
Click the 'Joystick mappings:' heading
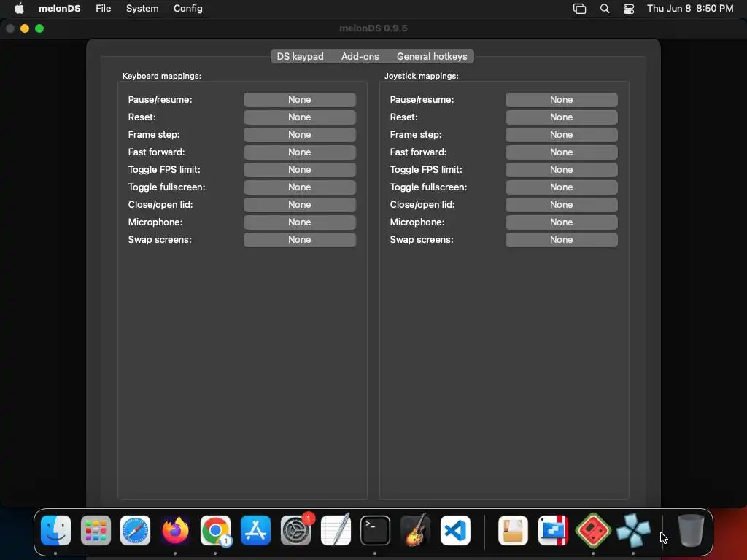(x=422, y=76)
